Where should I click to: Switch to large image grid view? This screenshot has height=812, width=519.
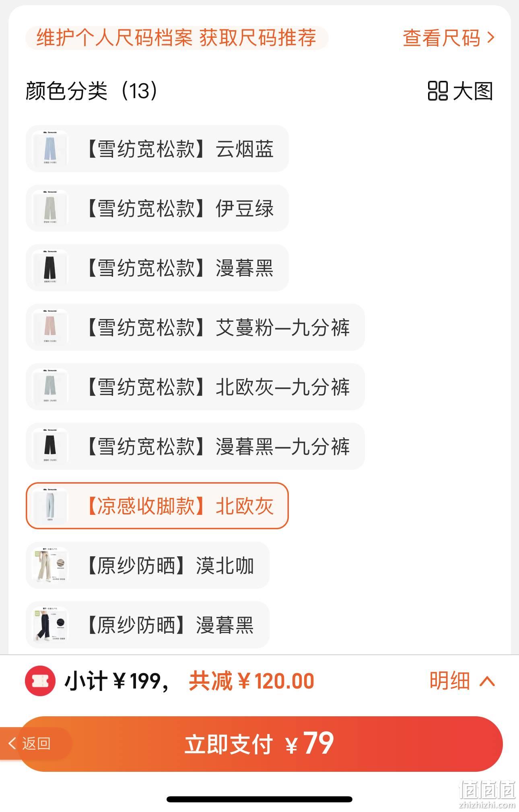click(x=460, y=91)
